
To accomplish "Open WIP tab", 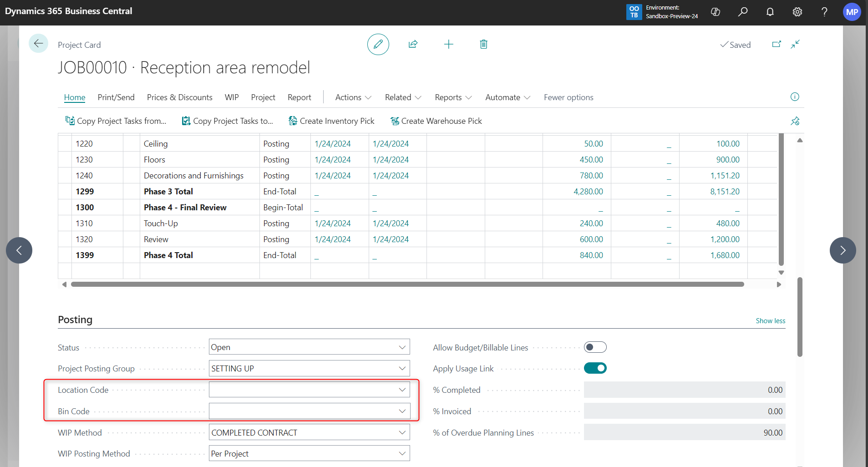I will pyautogui.click(x=232, y=97).
